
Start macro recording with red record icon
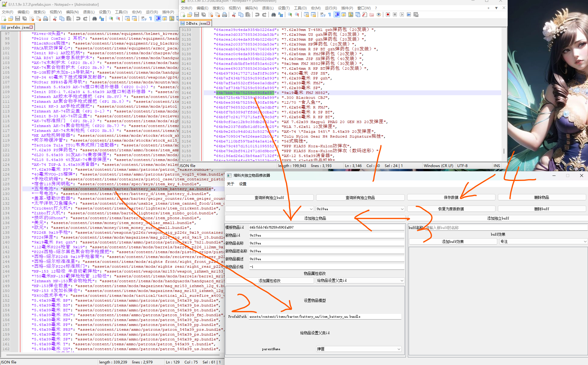pyautogui.click(x=388, y=15)
